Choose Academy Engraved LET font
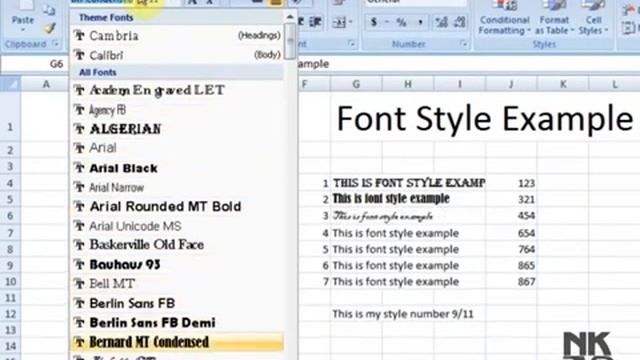The image size is (640, 360). click(177, 90)
